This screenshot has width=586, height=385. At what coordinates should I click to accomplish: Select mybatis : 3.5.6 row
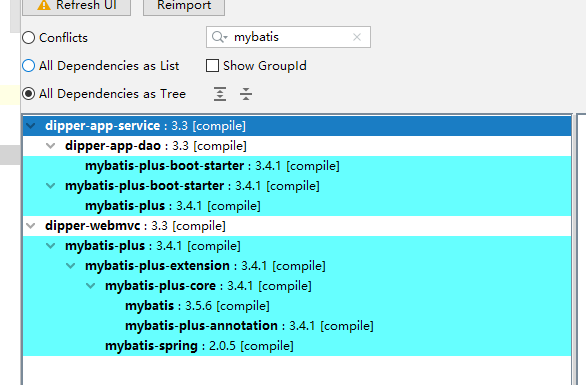[297, 306]
